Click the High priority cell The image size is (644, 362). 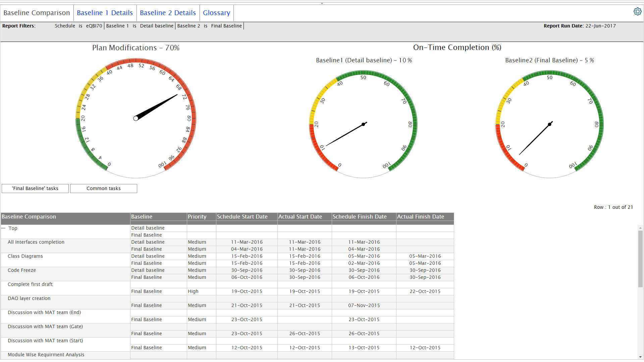pos(201,291)
